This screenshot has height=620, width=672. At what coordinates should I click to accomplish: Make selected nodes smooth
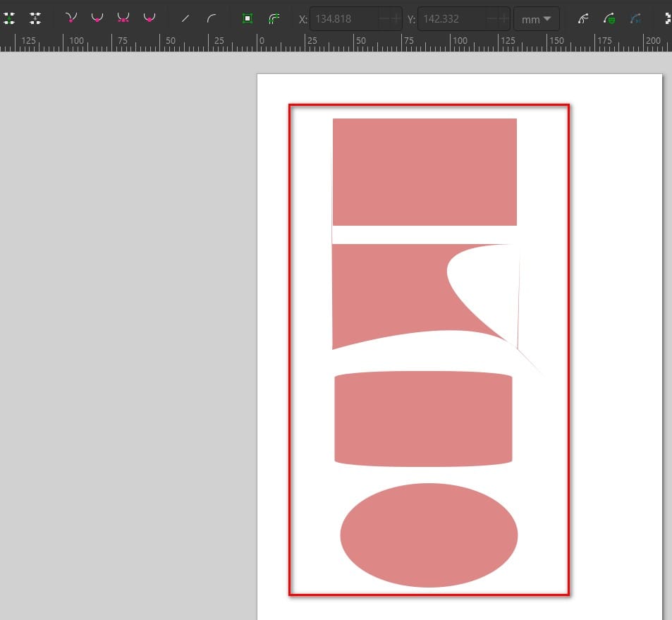pyautogui.click(x=97, y=18)
